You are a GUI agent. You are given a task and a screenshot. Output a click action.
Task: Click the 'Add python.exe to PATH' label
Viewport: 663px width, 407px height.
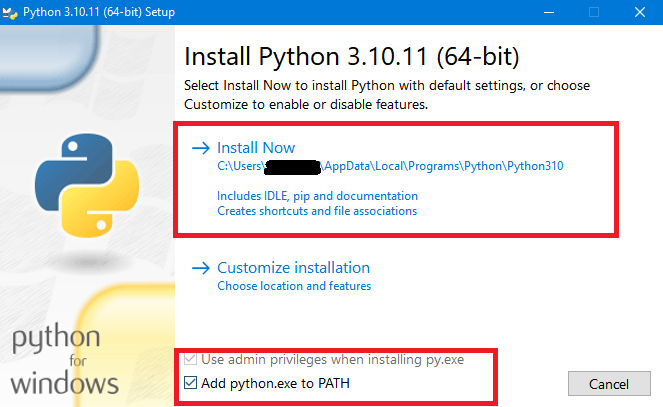(275, 383)
